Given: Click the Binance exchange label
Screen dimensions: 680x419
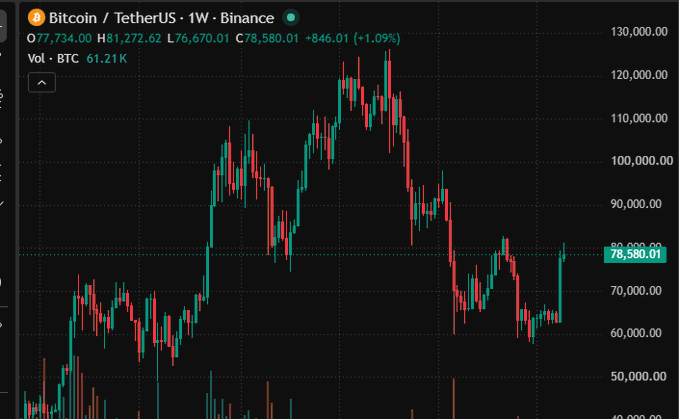Looking at the screenshot, I should [247, 18].
